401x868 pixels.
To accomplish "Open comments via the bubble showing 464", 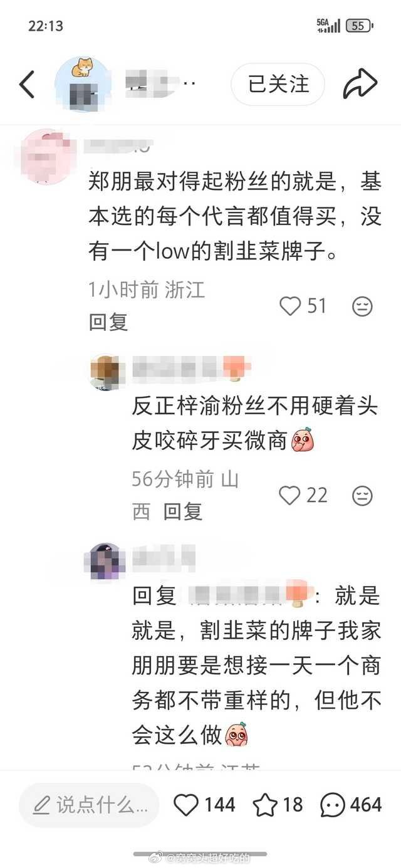I will click(333, 805).
